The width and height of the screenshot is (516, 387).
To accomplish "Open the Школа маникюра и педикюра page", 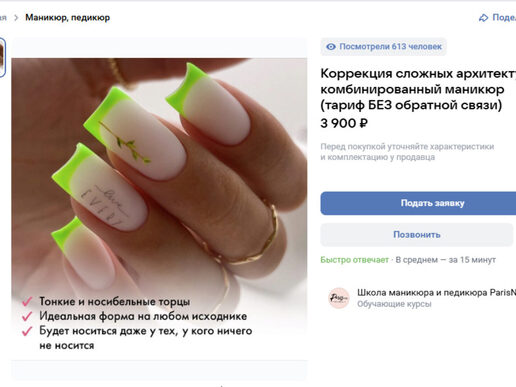I will coord(436,293).
